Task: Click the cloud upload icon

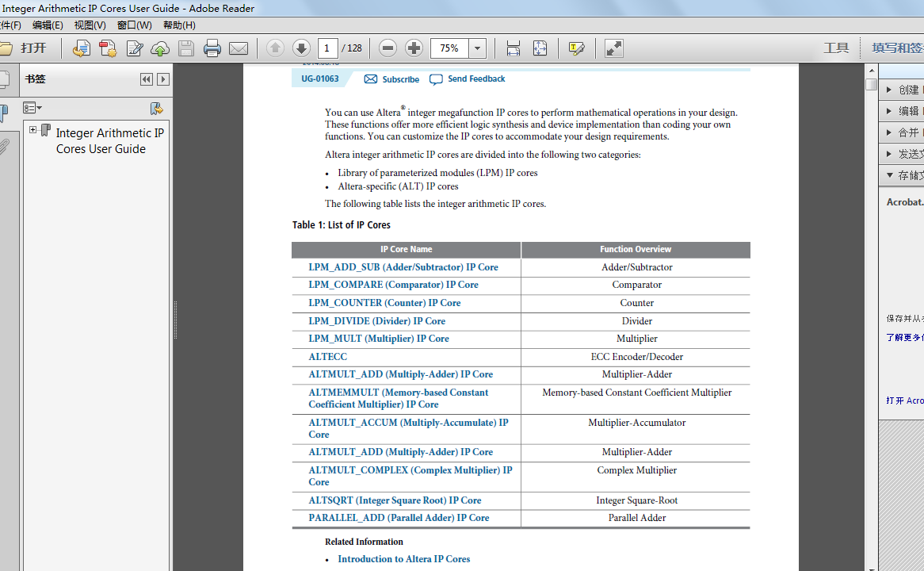Action: (160, 48)
